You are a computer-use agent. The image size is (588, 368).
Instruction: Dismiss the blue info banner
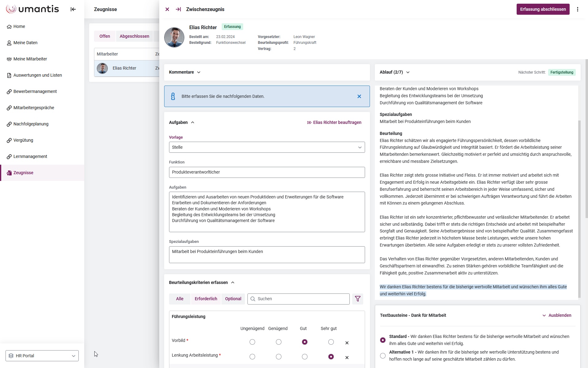(359, 96)
